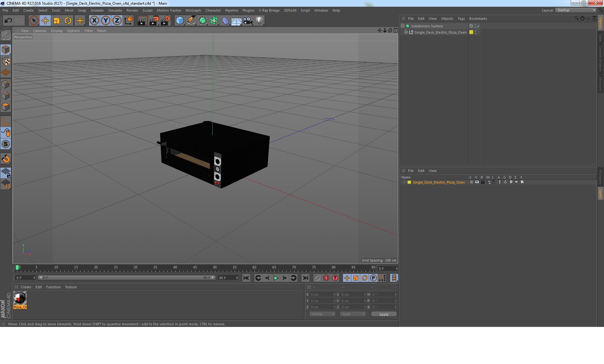Open the Cameras viewport menu
604x364 pixels.
[40, 31]
